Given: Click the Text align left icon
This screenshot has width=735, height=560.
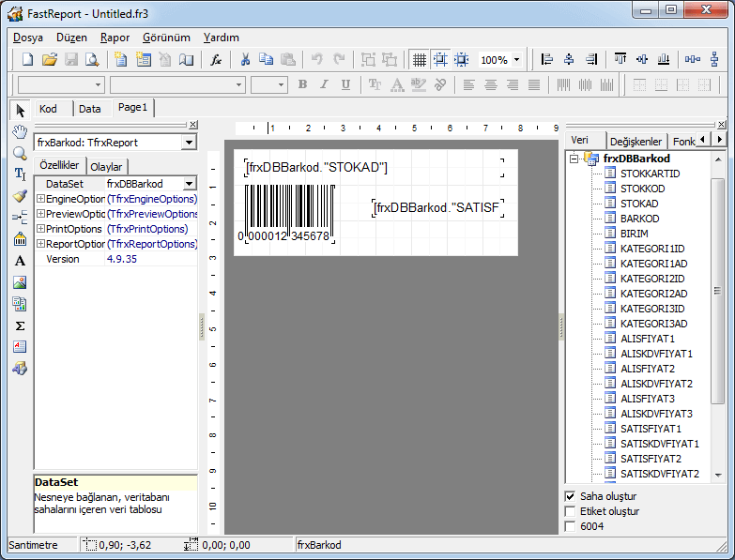Looking at the screenshot, I should [x=468, y=84].
